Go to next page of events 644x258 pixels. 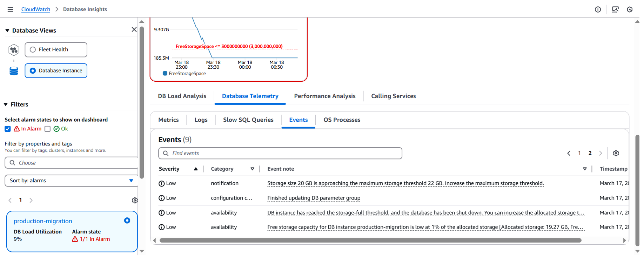601,153
